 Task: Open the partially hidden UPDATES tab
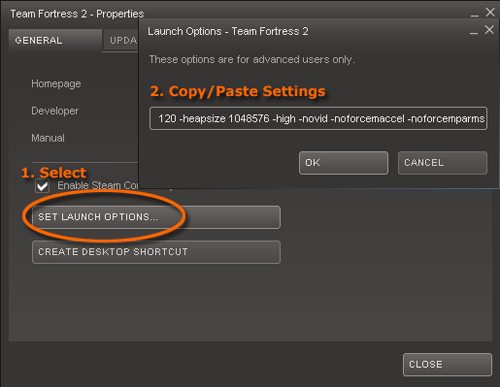pos(121,40)
